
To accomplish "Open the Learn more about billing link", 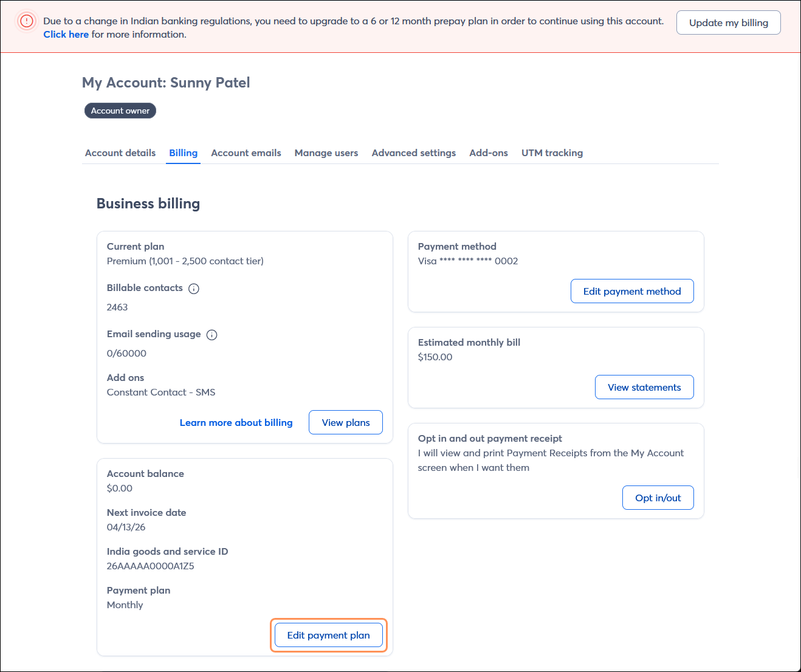I will click(x=236, y=422).
